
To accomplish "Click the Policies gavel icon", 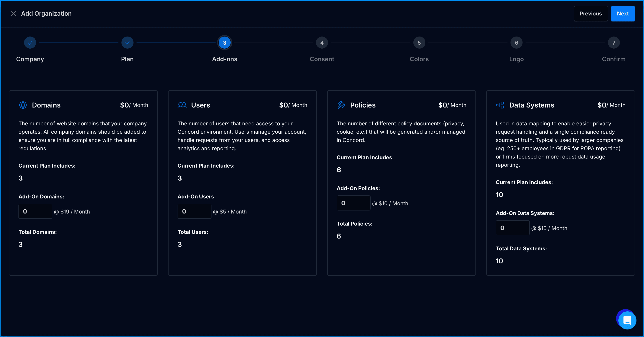I will 341,105.
